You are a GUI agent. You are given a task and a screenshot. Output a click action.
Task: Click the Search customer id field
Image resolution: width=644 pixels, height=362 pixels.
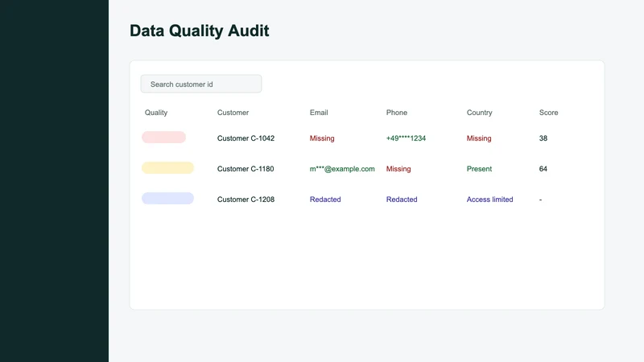[x=200, y=84]
